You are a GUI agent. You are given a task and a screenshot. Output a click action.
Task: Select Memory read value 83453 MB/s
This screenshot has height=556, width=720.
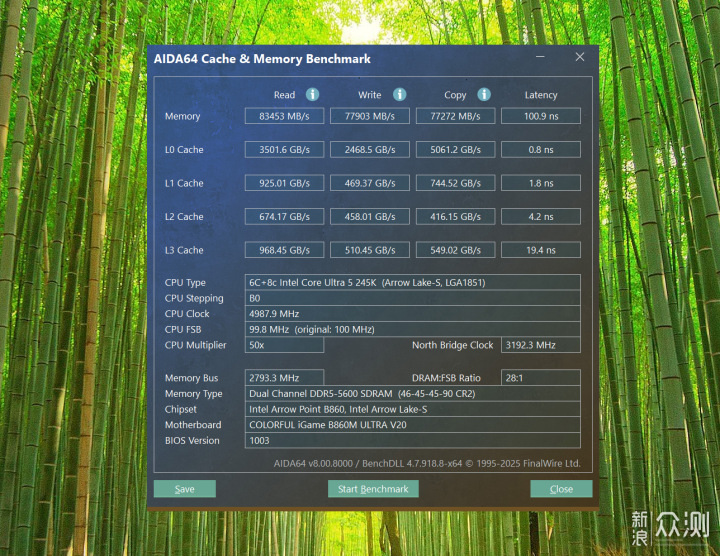coord(284,116)
